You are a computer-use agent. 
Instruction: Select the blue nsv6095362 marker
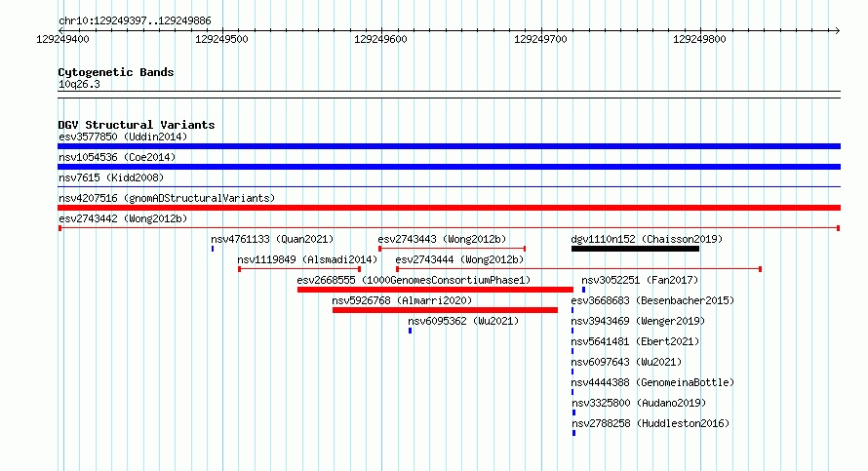(x=411, y=331)
